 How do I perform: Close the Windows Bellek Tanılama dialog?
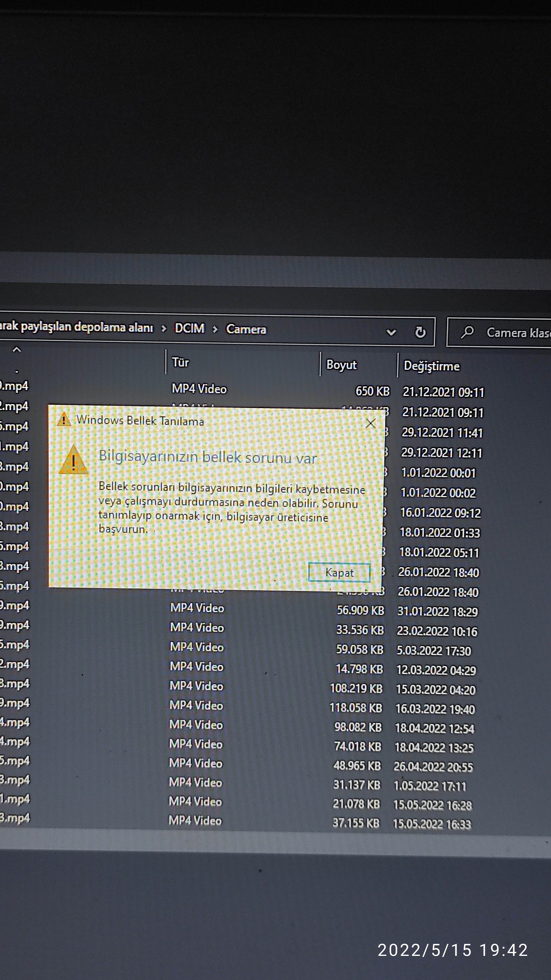(x=370, y=423)
